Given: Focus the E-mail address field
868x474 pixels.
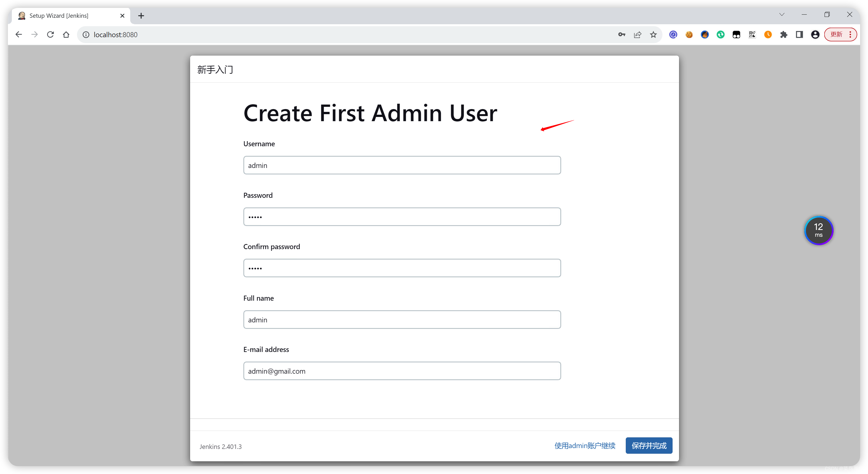Looking at the screenshot, I should [402, 371].
